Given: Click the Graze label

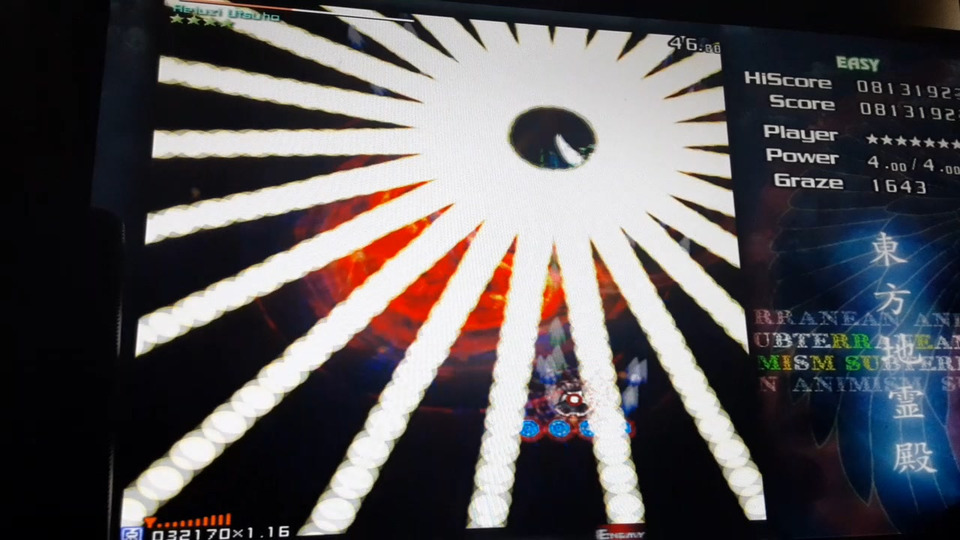Looking at the screenshot, I should tap(808, 181).
